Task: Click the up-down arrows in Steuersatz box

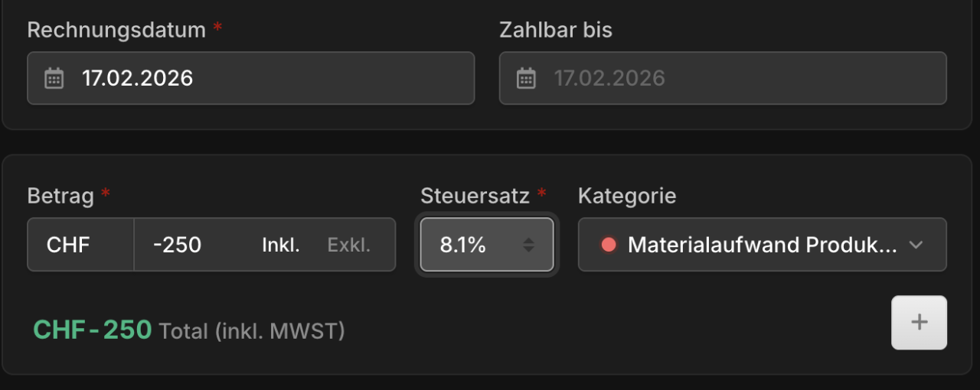Action: coord(528,245)
